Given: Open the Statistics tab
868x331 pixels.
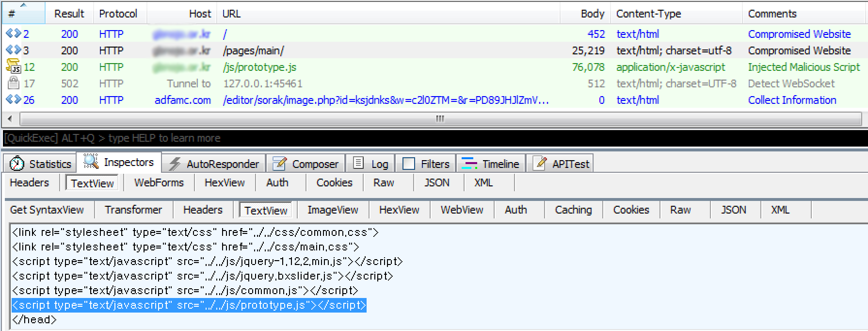Looking at the screenshot, I should click(40, 164).
